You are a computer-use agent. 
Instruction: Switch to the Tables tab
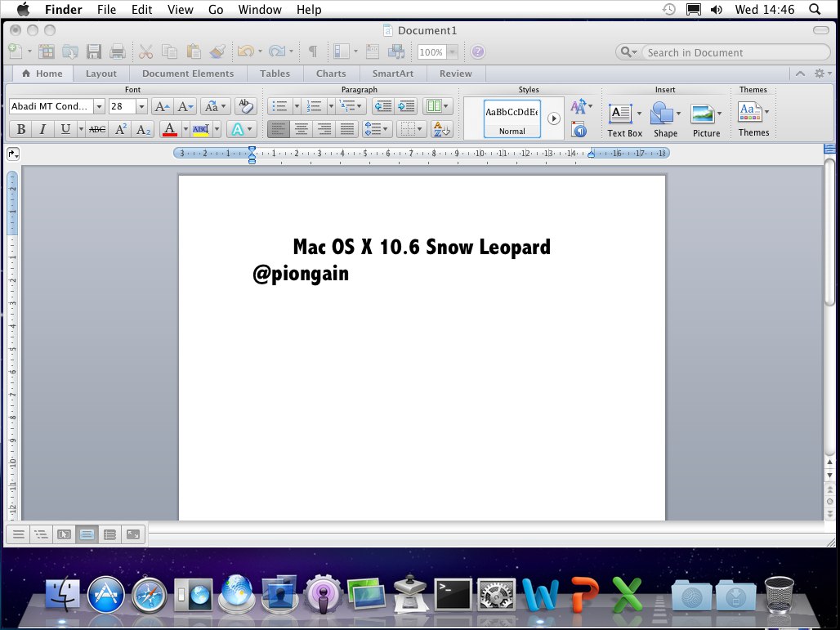[x=275, y=74]
